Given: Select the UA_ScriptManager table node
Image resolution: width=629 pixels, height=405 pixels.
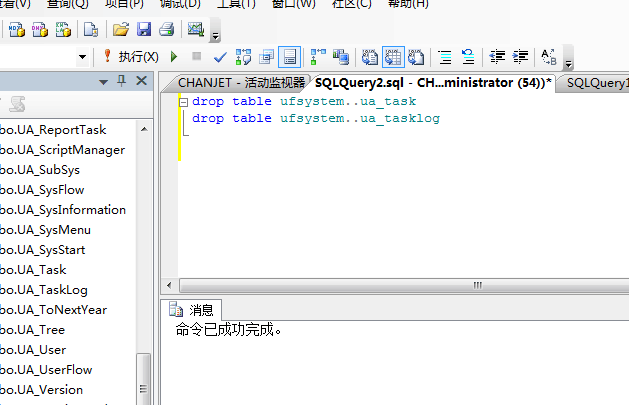Looking at the screenshot, I should [62, 150].
